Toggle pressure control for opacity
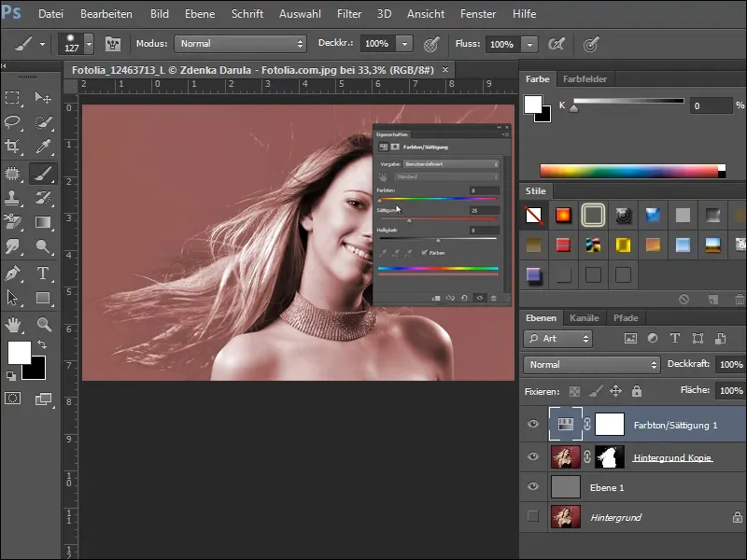 tap(431, 44)
